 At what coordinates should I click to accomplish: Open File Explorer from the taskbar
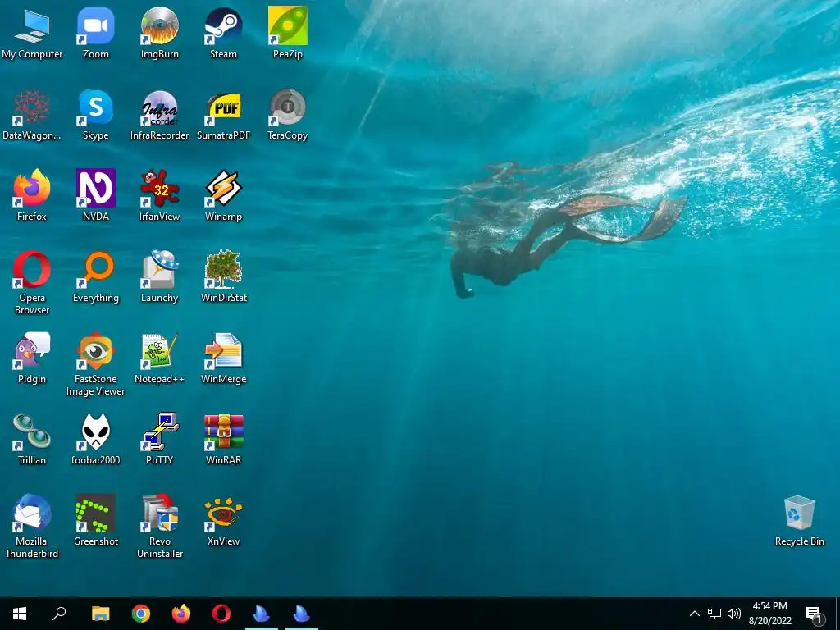pos(100,614)
